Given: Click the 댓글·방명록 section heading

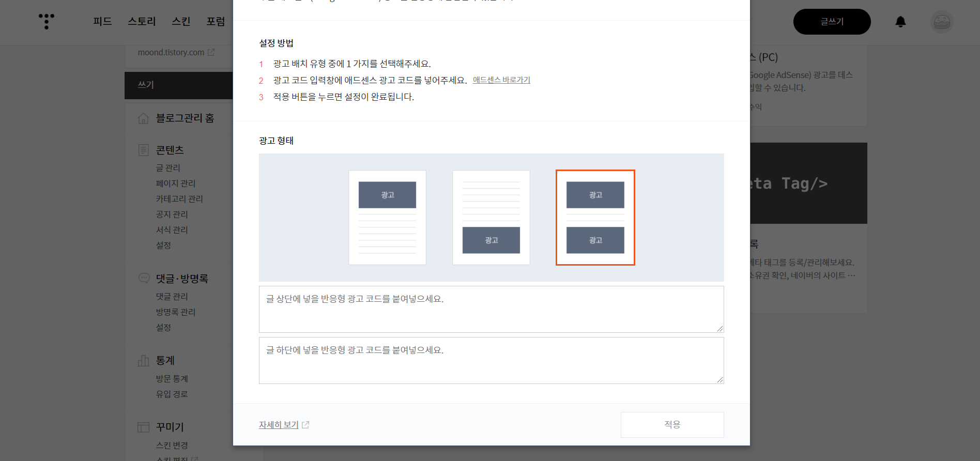Looking at the screenshot, I should click(x=182, y=279).
